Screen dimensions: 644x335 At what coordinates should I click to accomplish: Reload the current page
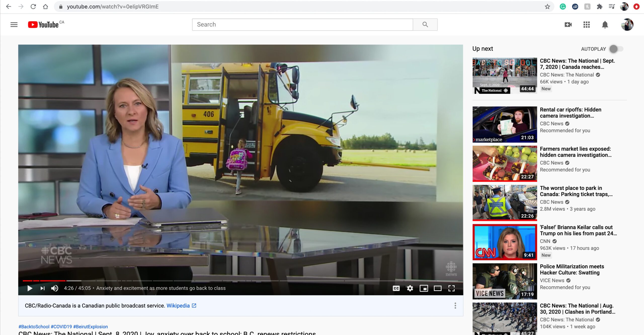(33, 7)
